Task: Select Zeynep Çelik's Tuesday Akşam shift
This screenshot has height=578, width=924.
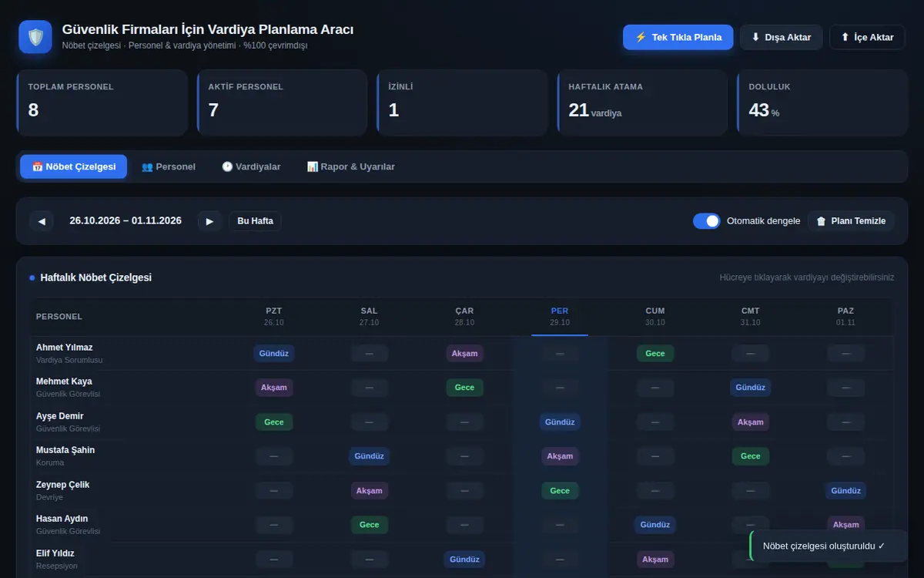Action: pos(370,491)
